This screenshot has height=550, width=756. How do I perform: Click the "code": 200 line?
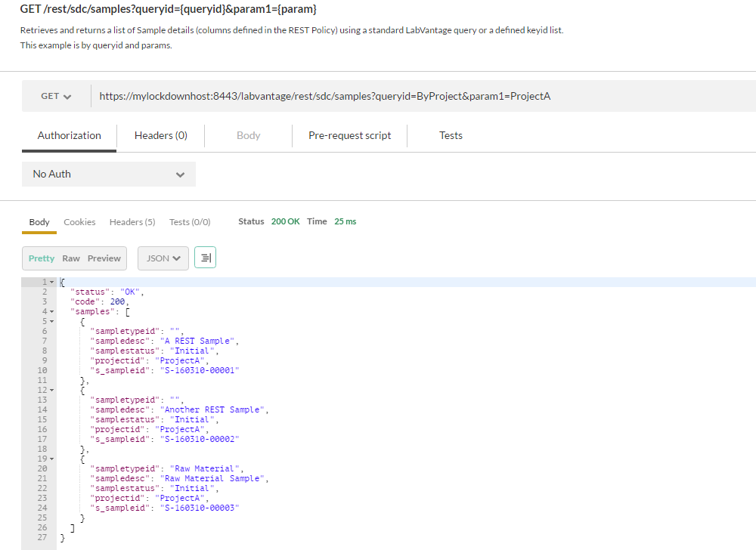(x=100, y=302)
